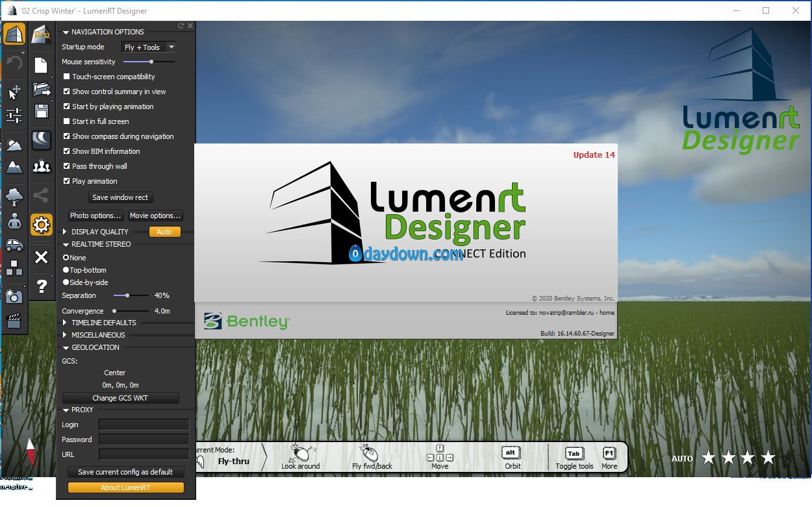Open Movie options
812x507 pixels.
pos(155,216)
